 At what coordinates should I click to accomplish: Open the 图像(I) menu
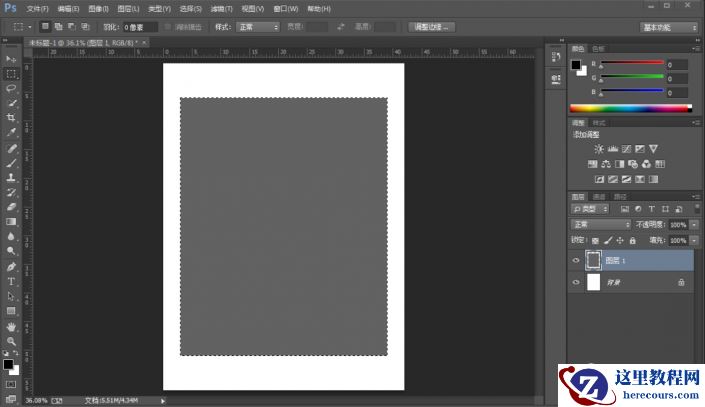(x=98, y=9)
